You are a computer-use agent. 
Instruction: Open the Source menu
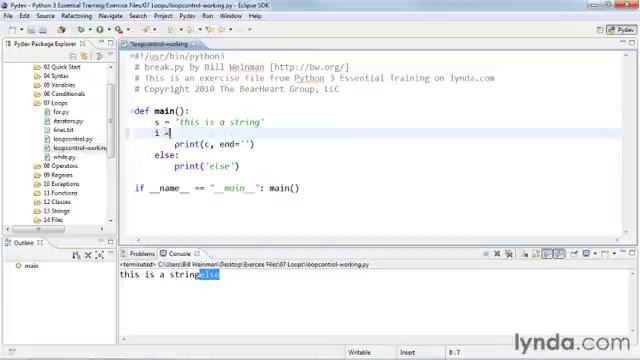(x=45, y=16)
